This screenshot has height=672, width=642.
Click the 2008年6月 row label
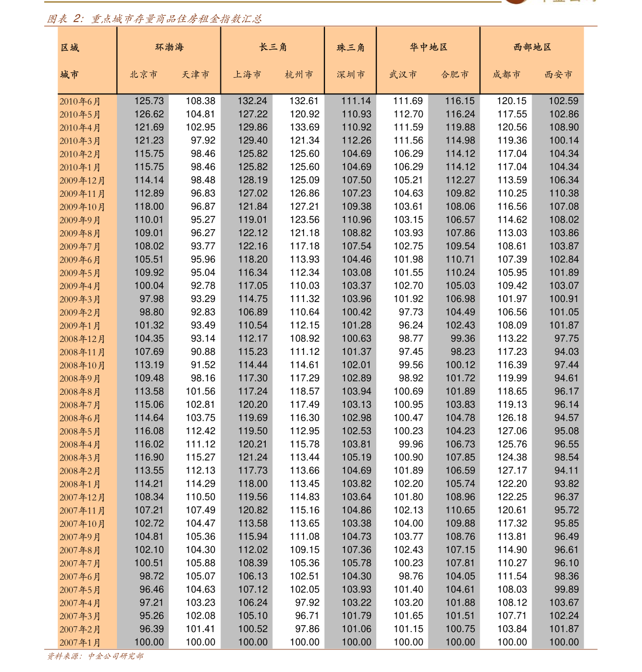80,419
